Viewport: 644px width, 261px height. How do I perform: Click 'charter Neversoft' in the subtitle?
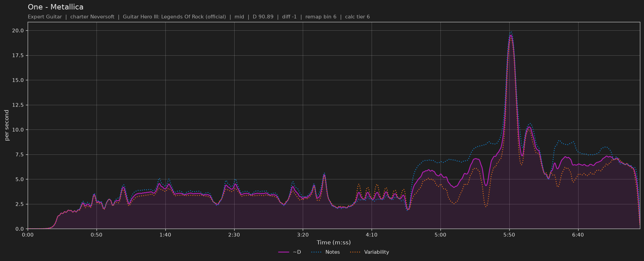pos(92,17)
